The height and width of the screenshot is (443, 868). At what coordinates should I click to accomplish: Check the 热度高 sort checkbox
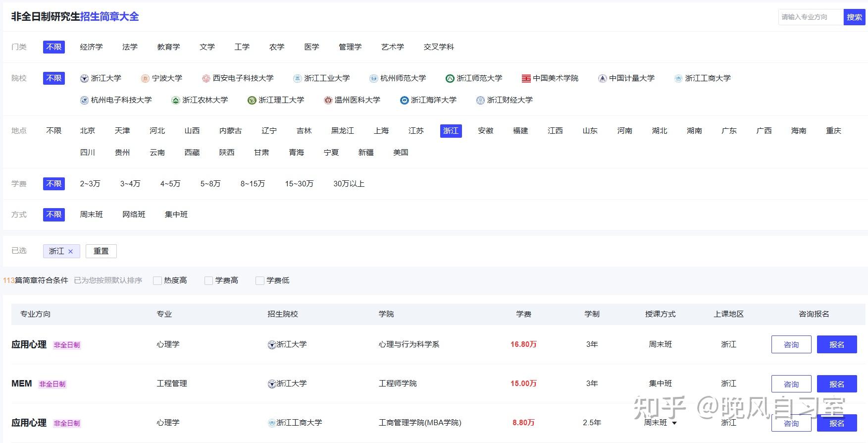tap(157, 280)
